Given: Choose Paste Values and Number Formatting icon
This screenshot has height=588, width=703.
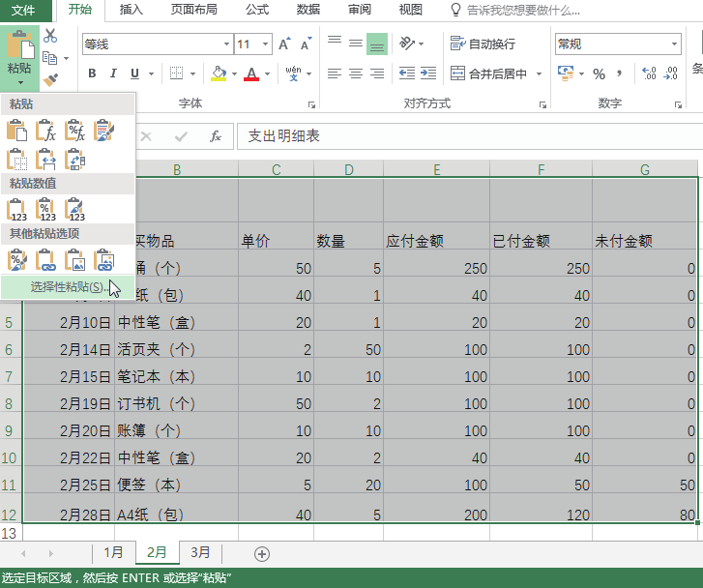Looking at the screenshot, I should [x=45, y=210].
